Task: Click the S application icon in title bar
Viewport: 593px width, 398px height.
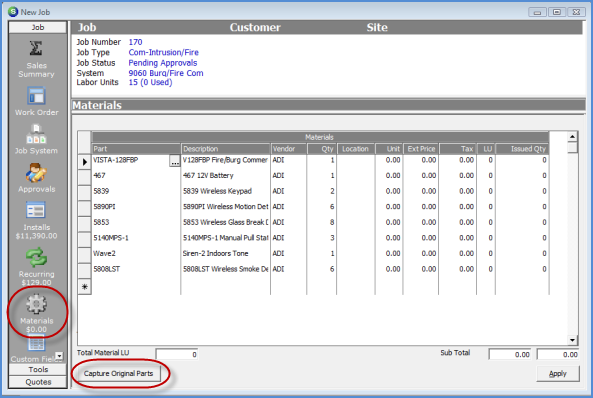Action: tap(13, 12)
